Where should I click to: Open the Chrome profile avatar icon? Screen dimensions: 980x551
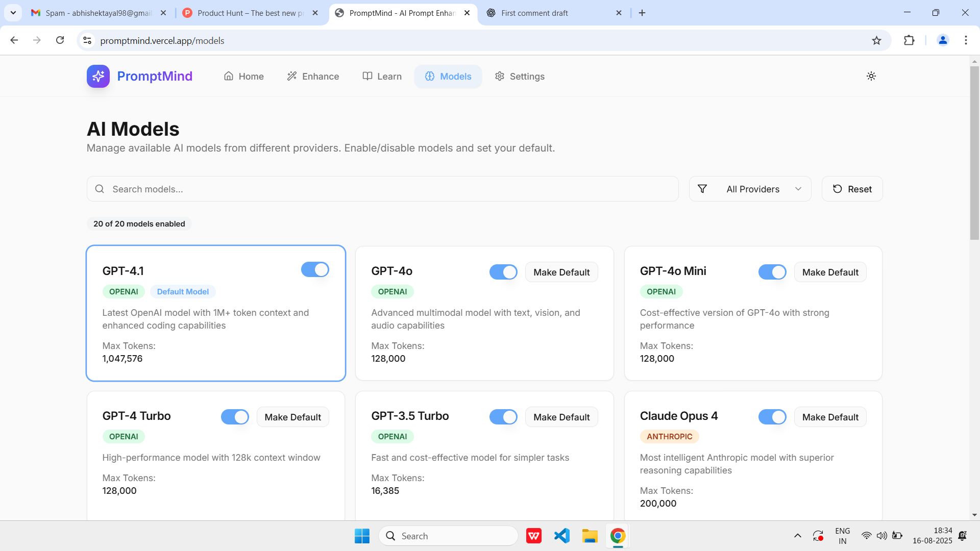943,40
